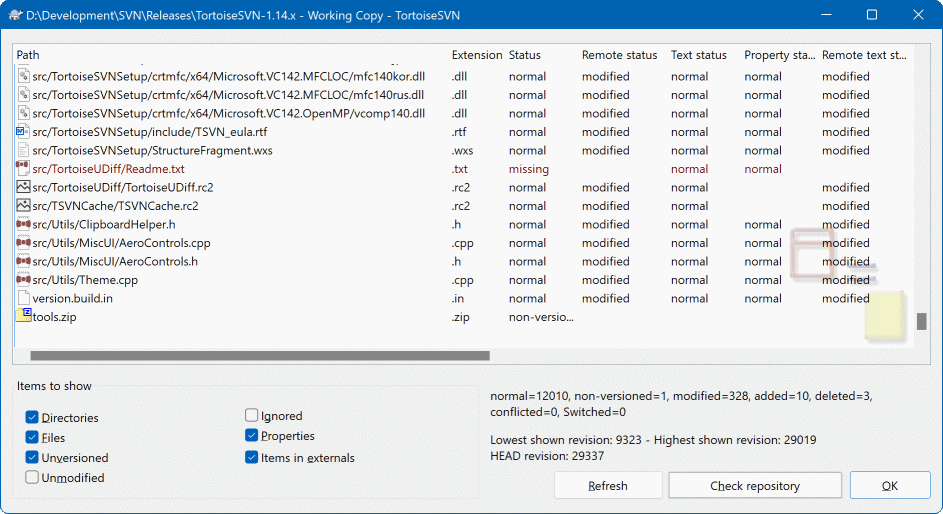Screen dimensions: 943x514
Task: Click the Check repository button
Action: tap(755, 486)
